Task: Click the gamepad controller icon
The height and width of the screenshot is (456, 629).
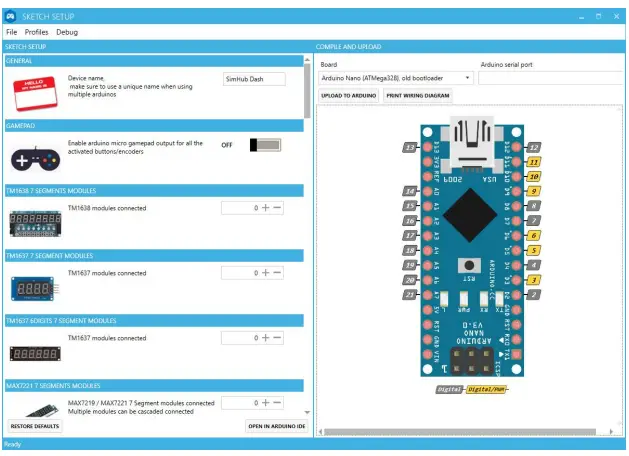Action: [x=34, y=158]
